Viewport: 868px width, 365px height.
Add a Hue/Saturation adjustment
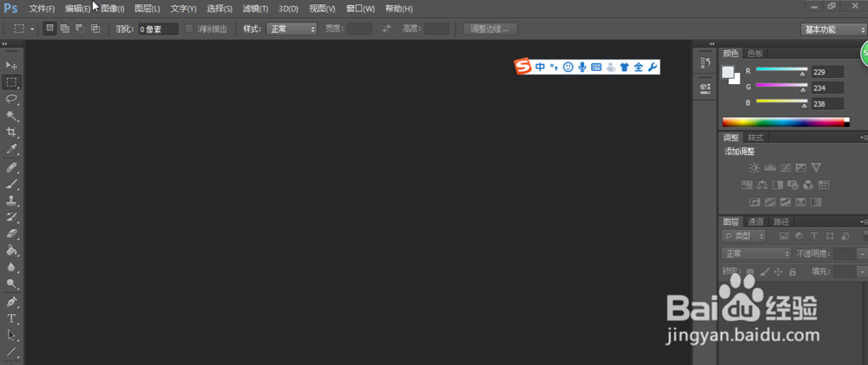click(x=746, y=185)
